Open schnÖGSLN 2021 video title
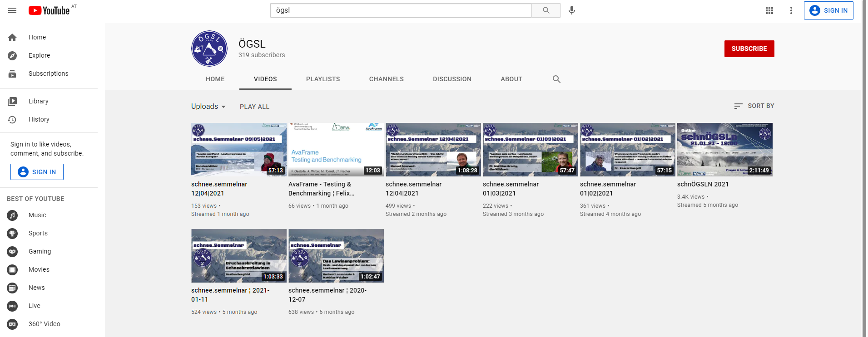The width and height of the screenshot is (868, 337). tap(703, 184)
